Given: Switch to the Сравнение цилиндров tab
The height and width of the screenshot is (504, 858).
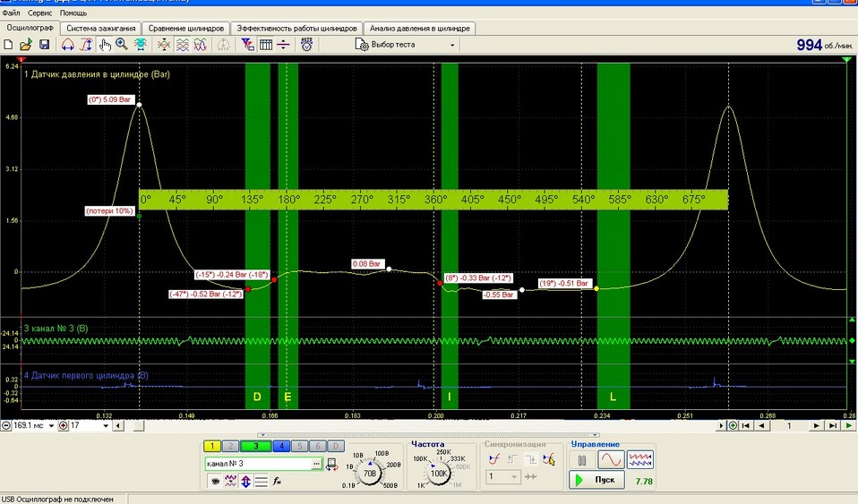Looking at the screenshot, I should [x=186, y=28].
